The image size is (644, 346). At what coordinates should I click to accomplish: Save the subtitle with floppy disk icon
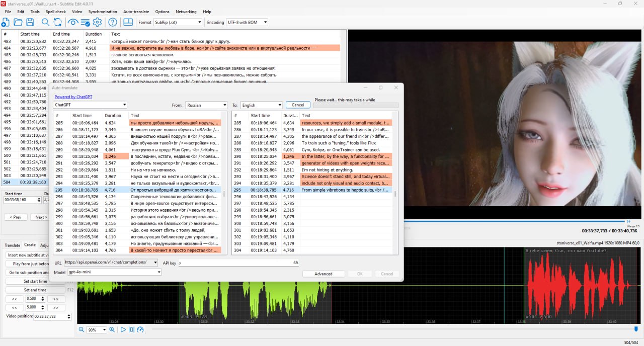pos(30,22)
